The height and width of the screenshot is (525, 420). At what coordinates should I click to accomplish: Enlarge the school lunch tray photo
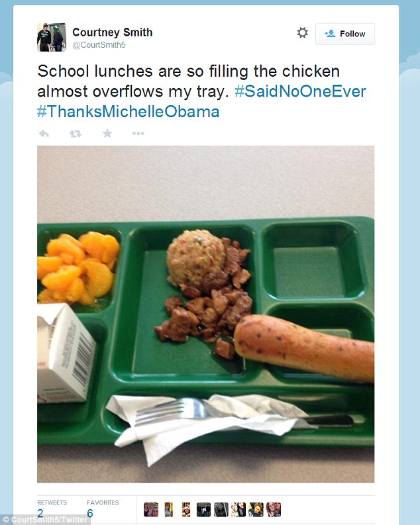click(205, 314)
